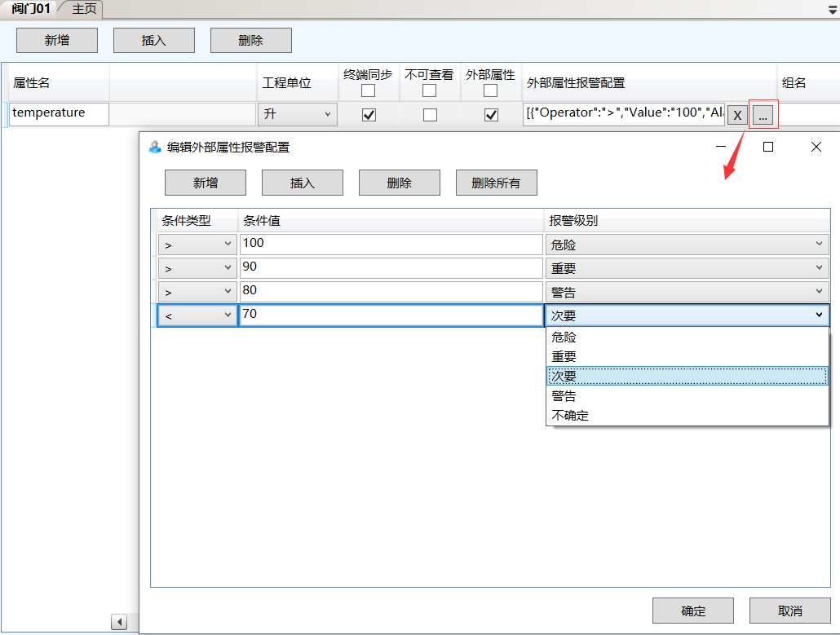This screenshot has height=635, width=840.
Task: Check 不可查看 box for temperature row
Action: click(x=430, y=115)
